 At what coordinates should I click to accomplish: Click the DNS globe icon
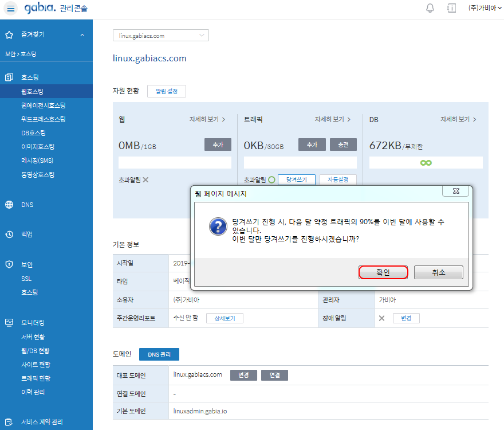point(9,205)
